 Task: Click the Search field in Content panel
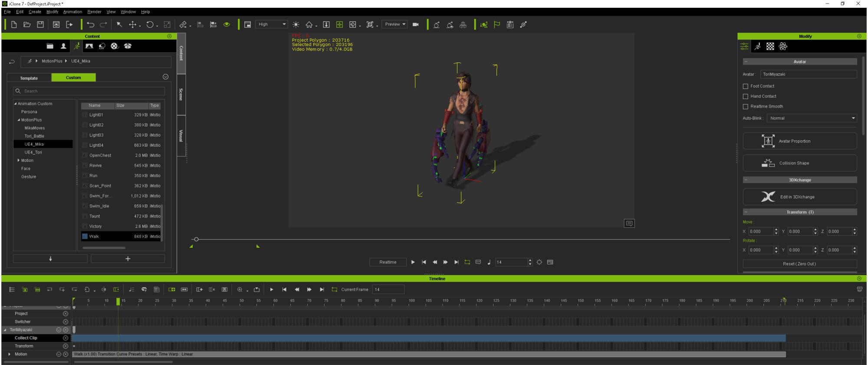pyautogui.click(x=89, y=91)
